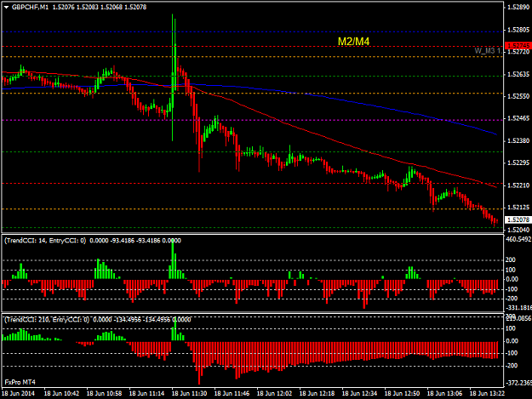532x399 pixels.
Task: Click price scale value 1.52040
Action: click(518, 230)
